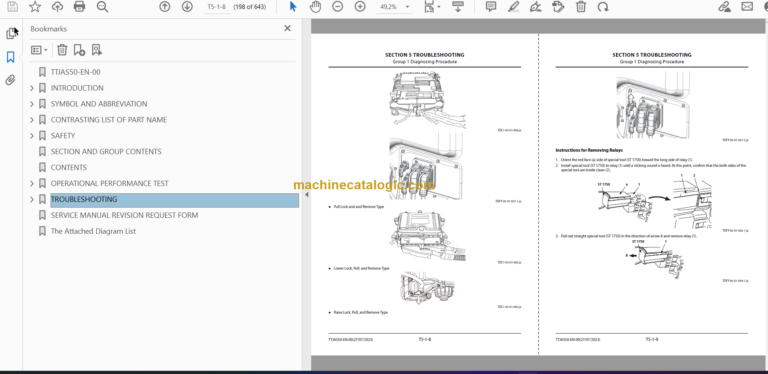This screenshot has width=768, height=374.
Task: Open the bookmark options menu dropdown
Action: pyautogui.click(x=39, y=50)
